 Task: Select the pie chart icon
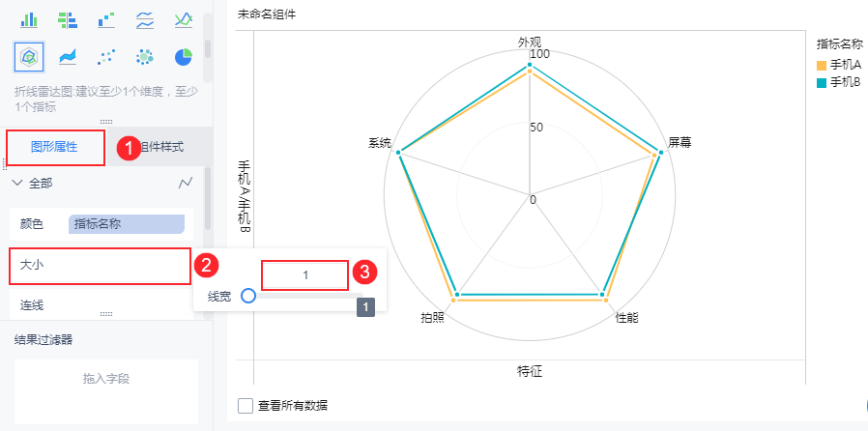[183, 57]
